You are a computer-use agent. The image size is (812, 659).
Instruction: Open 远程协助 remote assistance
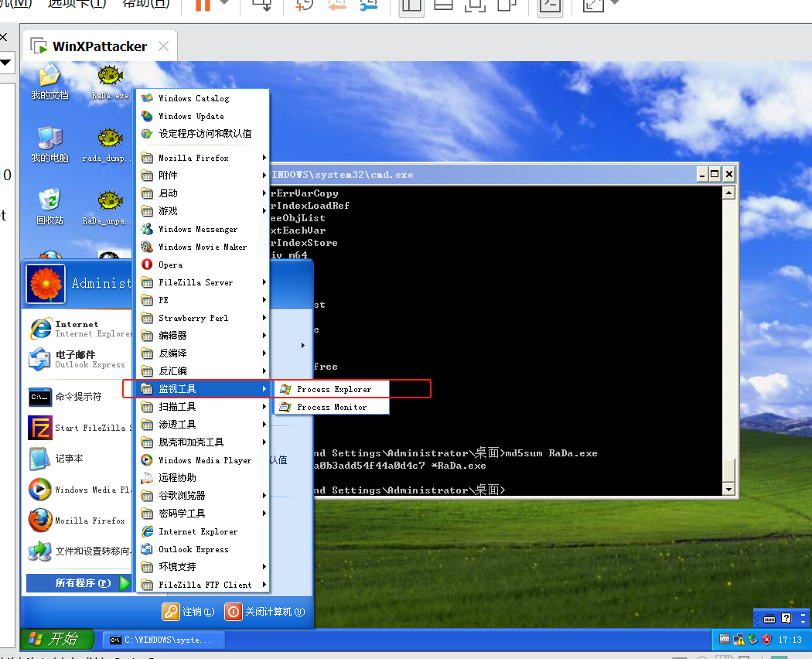click(203, 478)
